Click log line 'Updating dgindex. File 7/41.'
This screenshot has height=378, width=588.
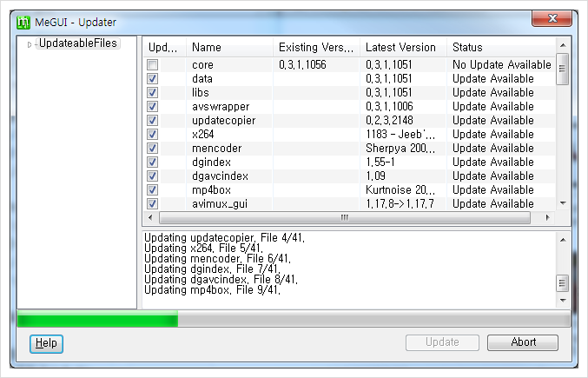212,269
